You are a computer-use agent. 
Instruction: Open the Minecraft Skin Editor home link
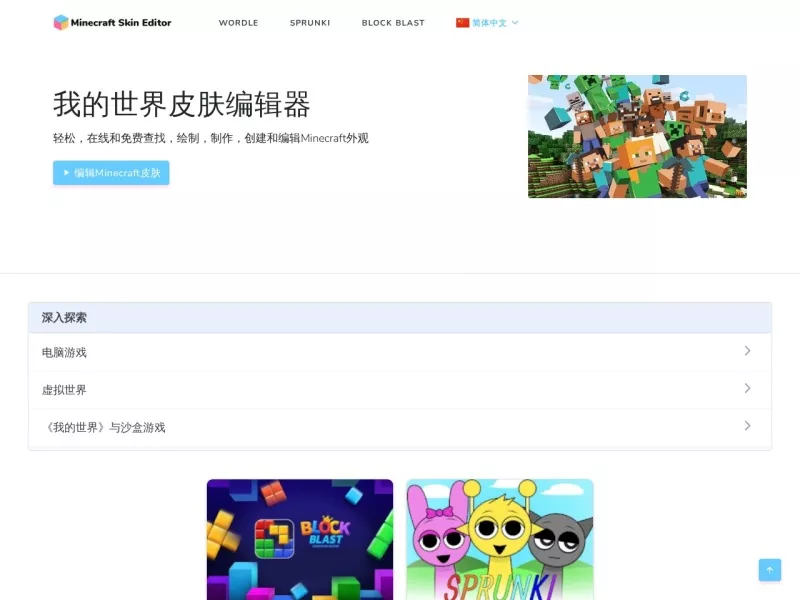click(x=112, y=22)
